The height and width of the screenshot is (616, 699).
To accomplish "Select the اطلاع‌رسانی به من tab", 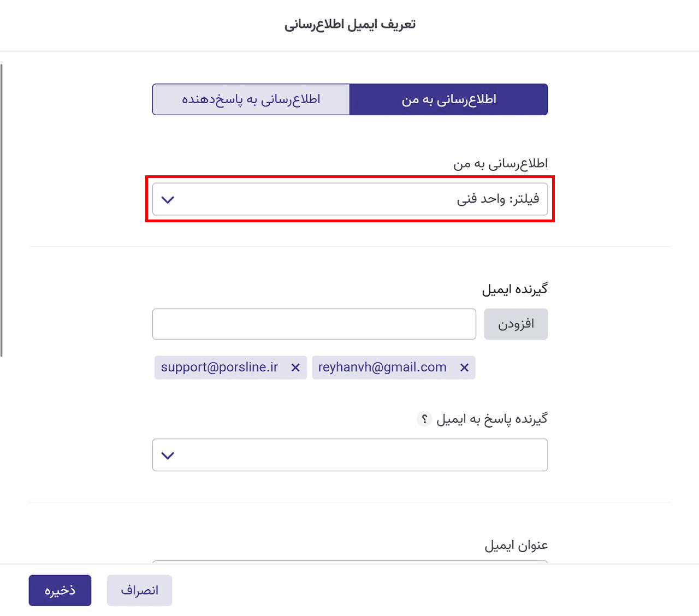I will 448,99.
